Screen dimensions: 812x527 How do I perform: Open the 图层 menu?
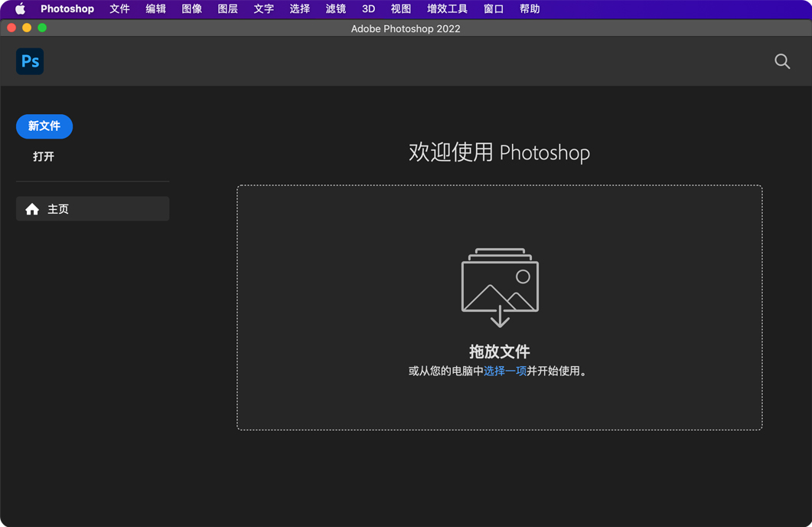click(x=227, y=8)
